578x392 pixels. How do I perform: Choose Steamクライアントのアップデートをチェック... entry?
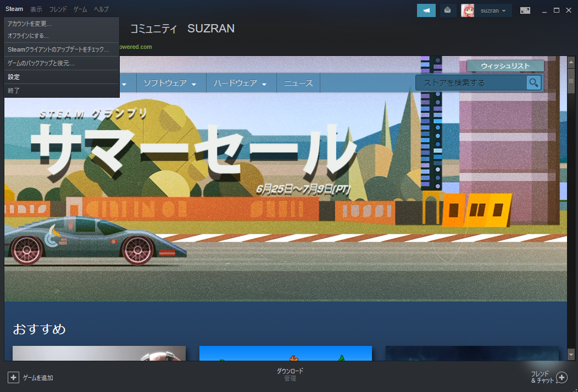[x=62, y=49]
